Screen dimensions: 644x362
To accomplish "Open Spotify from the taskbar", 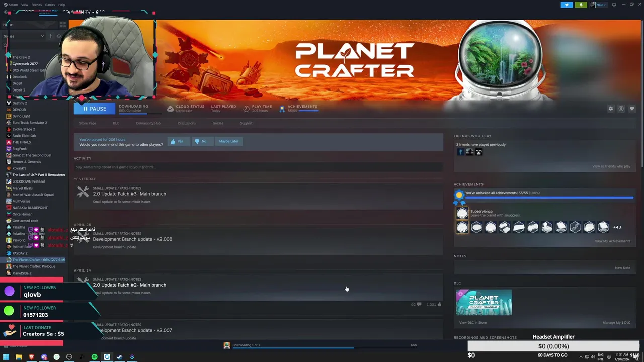I will pyautogui.click(x=94, y=357).
